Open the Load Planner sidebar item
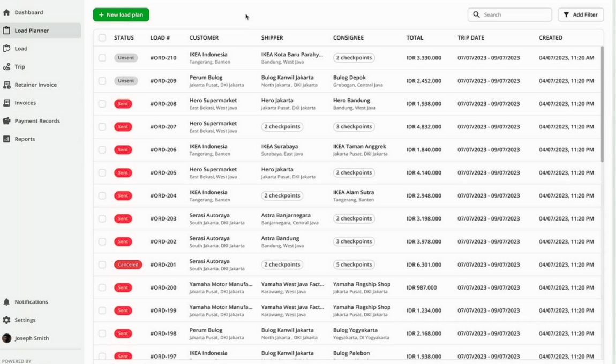 click(32, 31)
